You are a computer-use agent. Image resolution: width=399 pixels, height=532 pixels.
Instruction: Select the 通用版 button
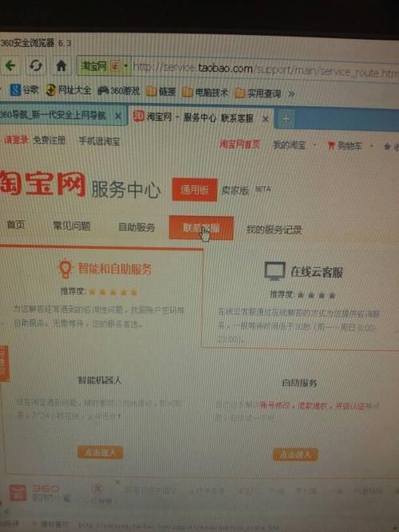(x=195, y=190)
